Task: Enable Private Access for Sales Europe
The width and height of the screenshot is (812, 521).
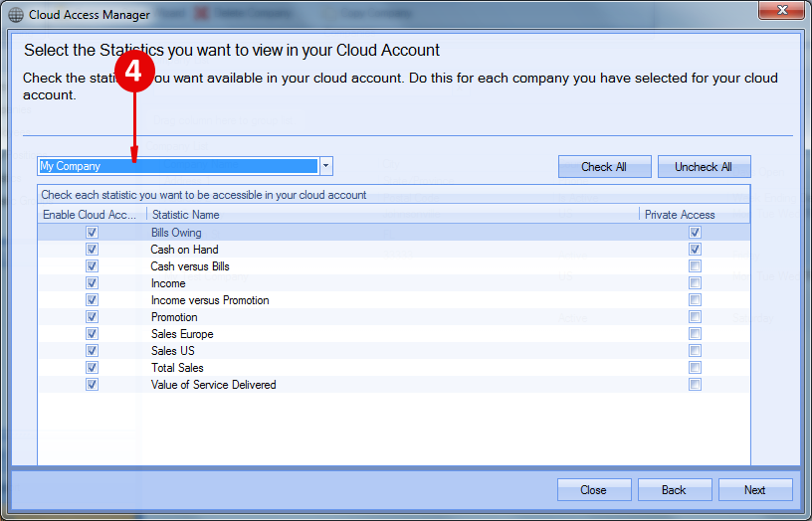Action: click(695, 334)
